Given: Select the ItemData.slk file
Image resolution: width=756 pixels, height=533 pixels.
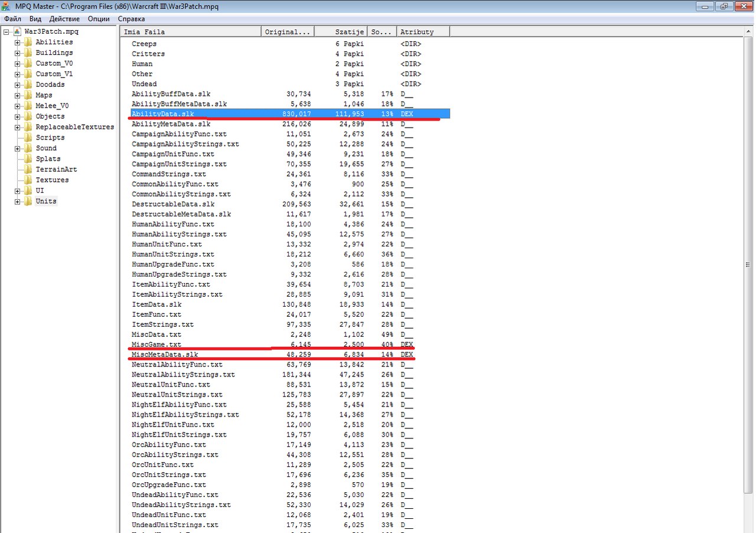Looking at the screenshot, I should click(290, 305).
